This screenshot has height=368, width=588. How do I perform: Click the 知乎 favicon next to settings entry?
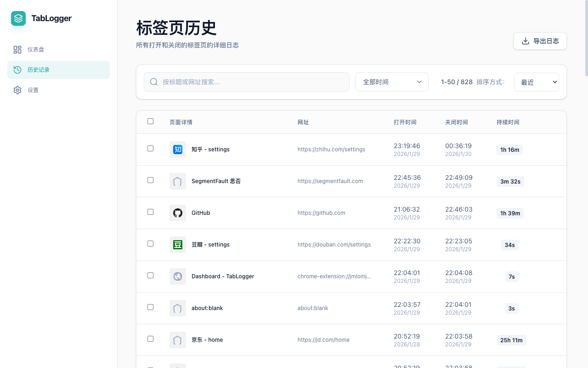(178, 149)
